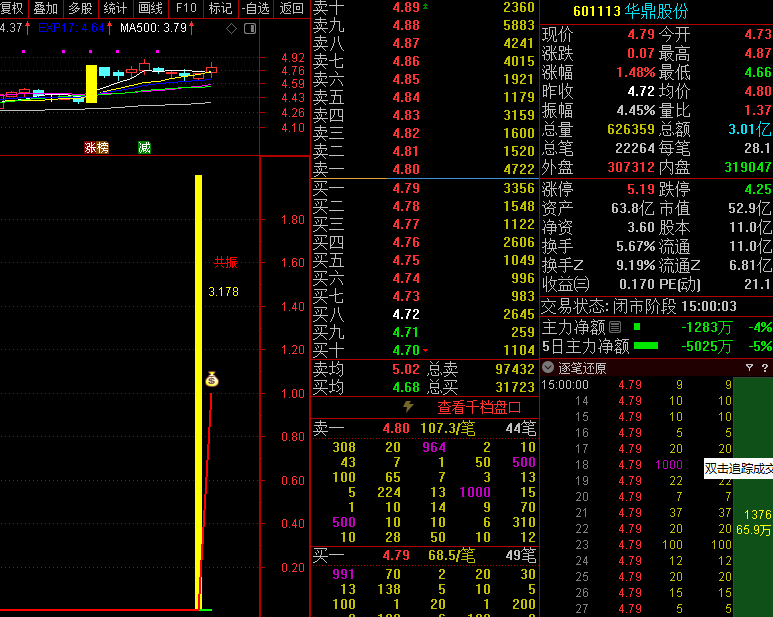Click the -自选 remove from watchlist button
Screen dimensions: 773x617
pyautogui.click(x=256, y=8)
